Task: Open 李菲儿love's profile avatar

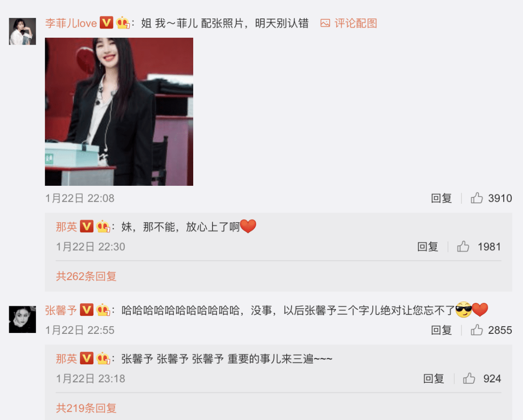Action: tap(22, 31)
